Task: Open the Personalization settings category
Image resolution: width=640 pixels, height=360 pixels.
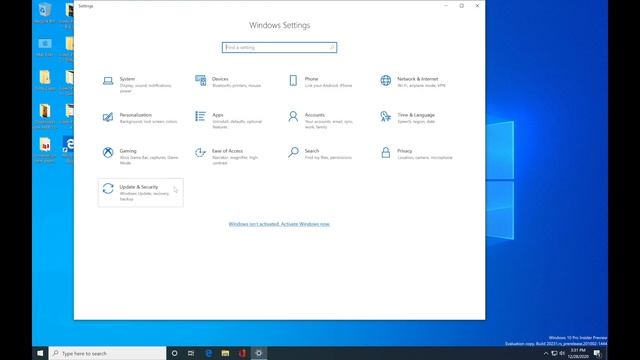Action: point(140,120)
